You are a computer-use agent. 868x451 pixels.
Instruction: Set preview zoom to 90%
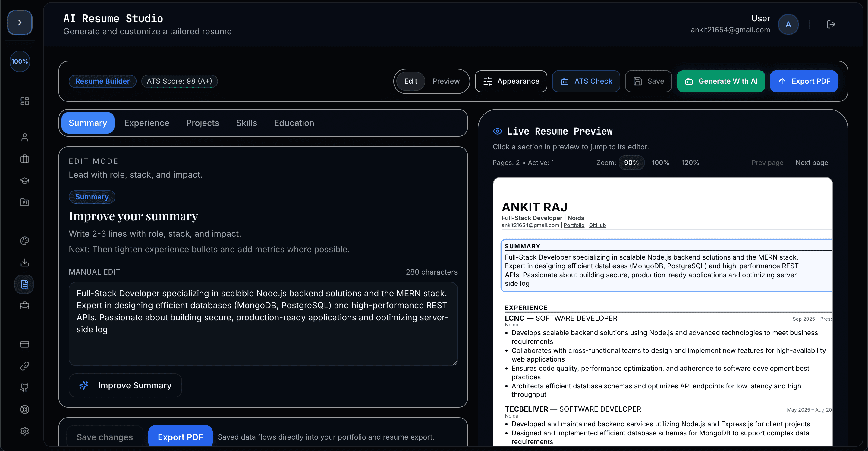pos(631,163)
